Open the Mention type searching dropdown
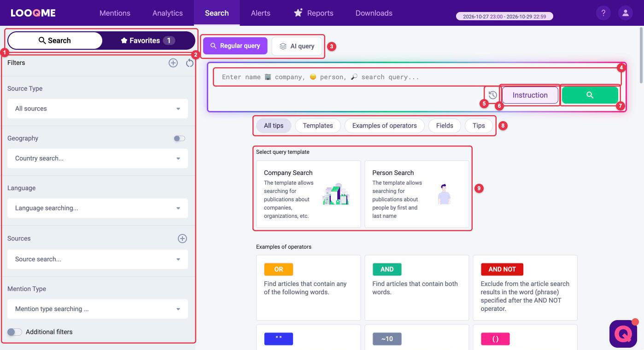Viewport: 644px width, 350px height. click(98, 309)
